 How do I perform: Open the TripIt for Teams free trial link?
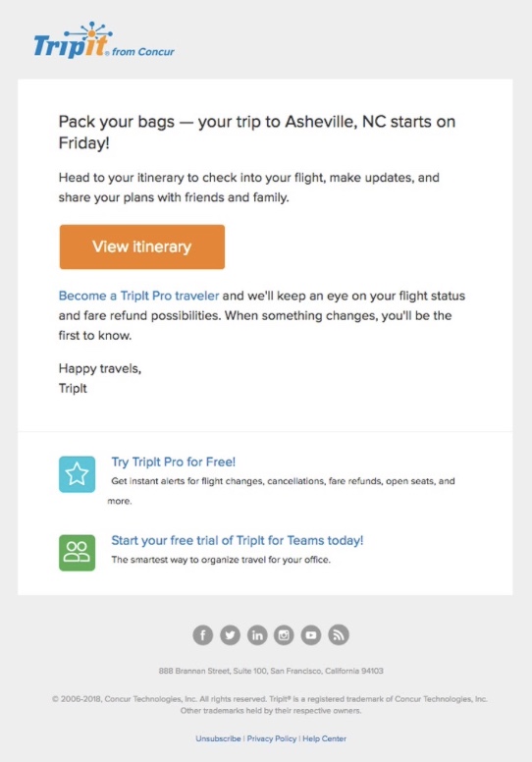click(238, 540)
